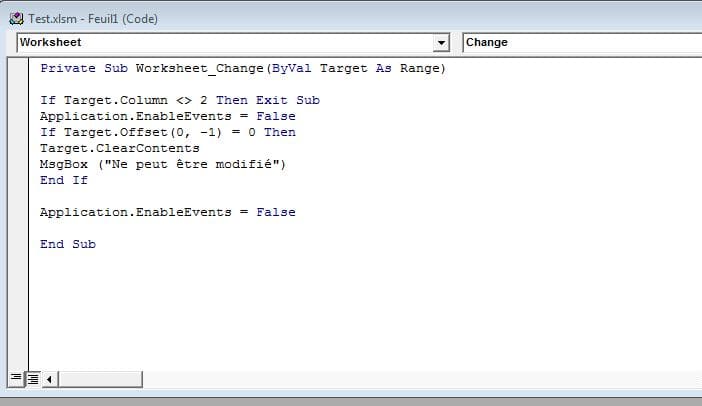Click last 'Application.EnableEvents = False' line

click(x=168, y=212)
